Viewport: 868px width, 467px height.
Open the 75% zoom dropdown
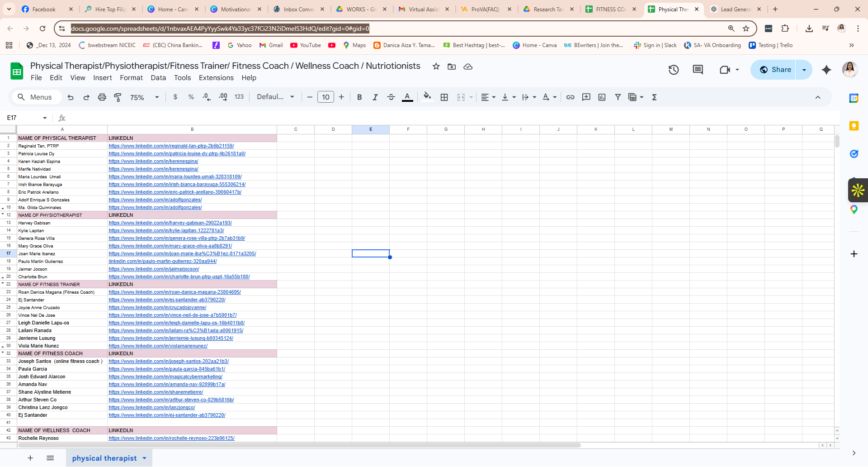click(x=144, y=97)
